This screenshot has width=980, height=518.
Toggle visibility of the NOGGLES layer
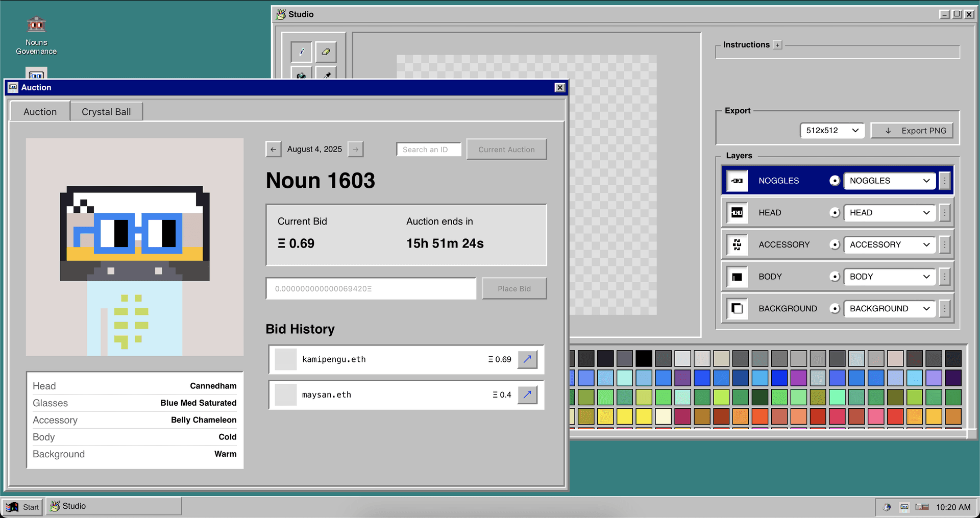[x=835, y=181]
